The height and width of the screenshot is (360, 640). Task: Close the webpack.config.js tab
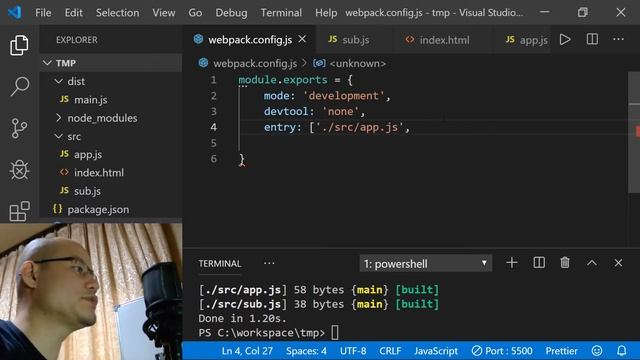coord(302,39)
